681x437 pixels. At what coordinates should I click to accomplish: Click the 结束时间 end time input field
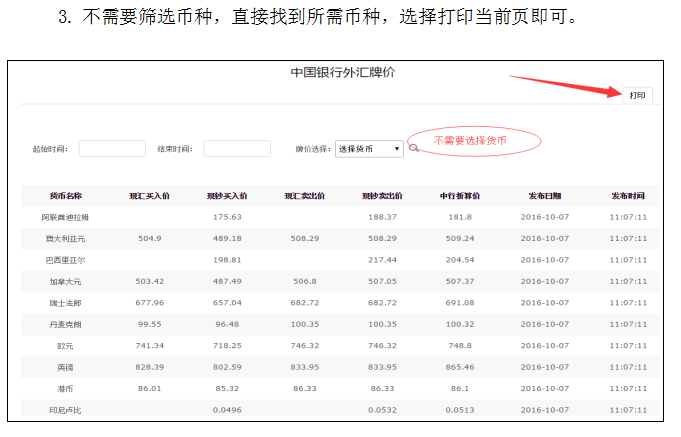(237, 148)
